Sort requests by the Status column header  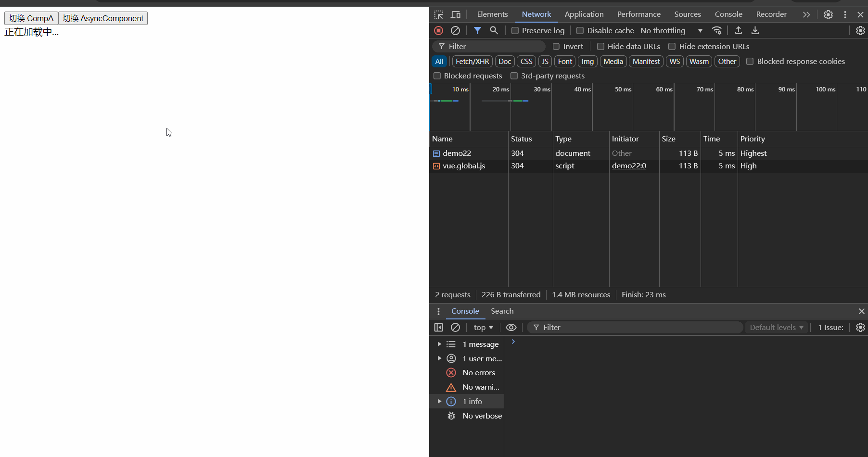(530, 139)
